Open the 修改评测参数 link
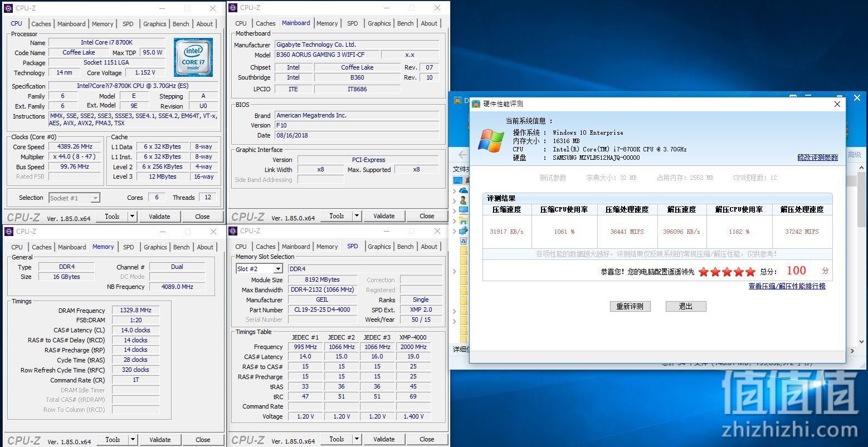The image size is (868, 447). click(x=818, y=158)
